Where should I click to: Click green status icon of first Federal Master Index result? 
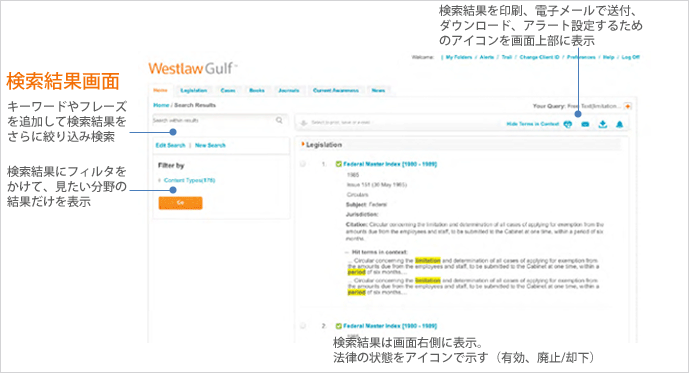[x=339, y=164]
